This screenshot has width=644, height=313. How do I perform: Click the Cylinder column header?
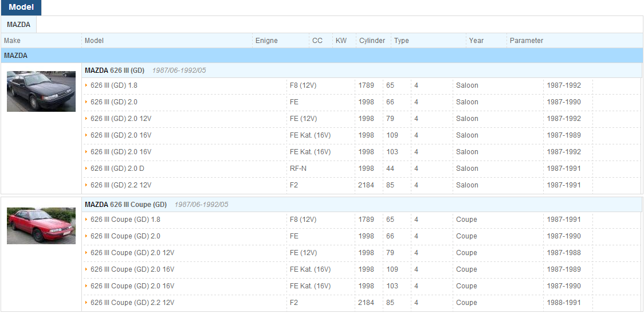372,41
